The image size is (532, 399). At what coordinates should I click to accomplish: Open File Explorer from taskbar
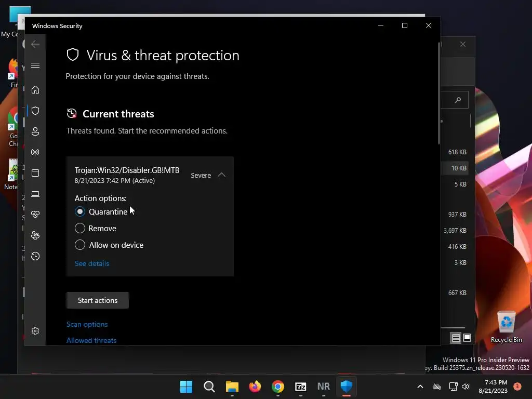click(x=232, y=387)
